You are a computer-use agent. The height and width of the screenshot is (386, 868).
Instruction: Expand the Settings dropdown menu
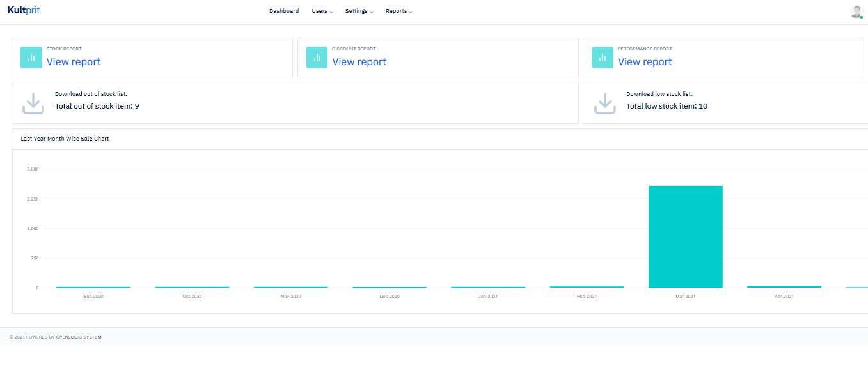point(359,11)
